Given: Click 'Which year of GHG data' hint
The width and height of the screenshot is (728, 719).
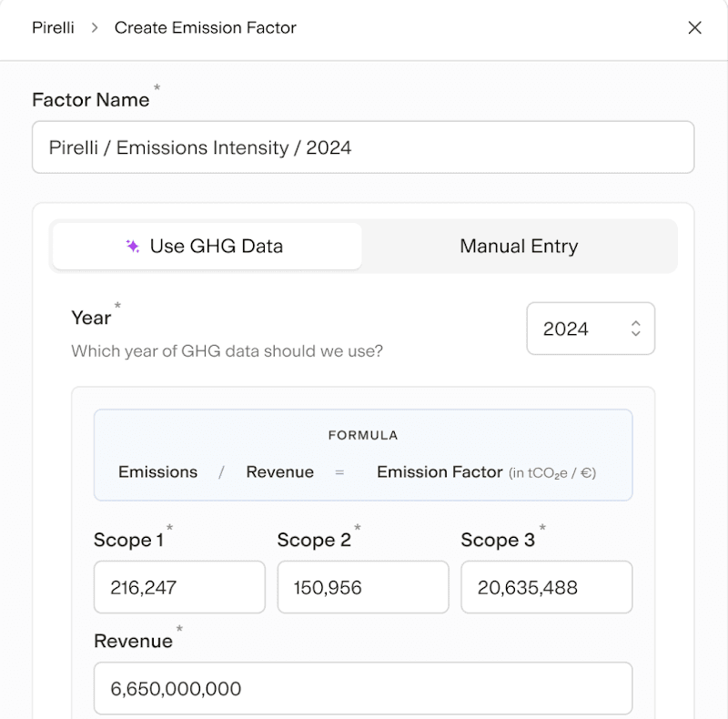Looking at the screenshot, I should [x=227, y=351].
